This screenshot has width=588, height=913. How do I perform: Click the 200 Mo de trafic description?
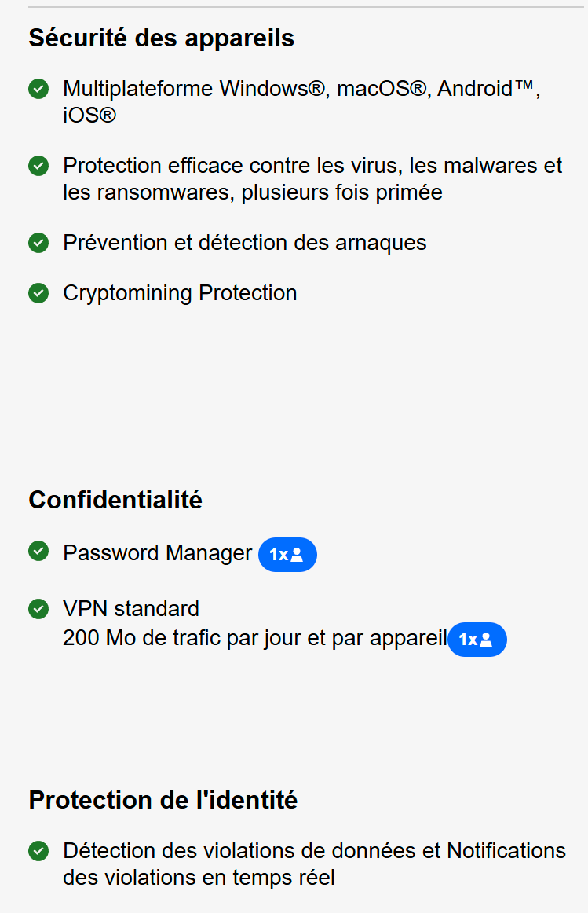pyautogui.click(x=254, y=638)
